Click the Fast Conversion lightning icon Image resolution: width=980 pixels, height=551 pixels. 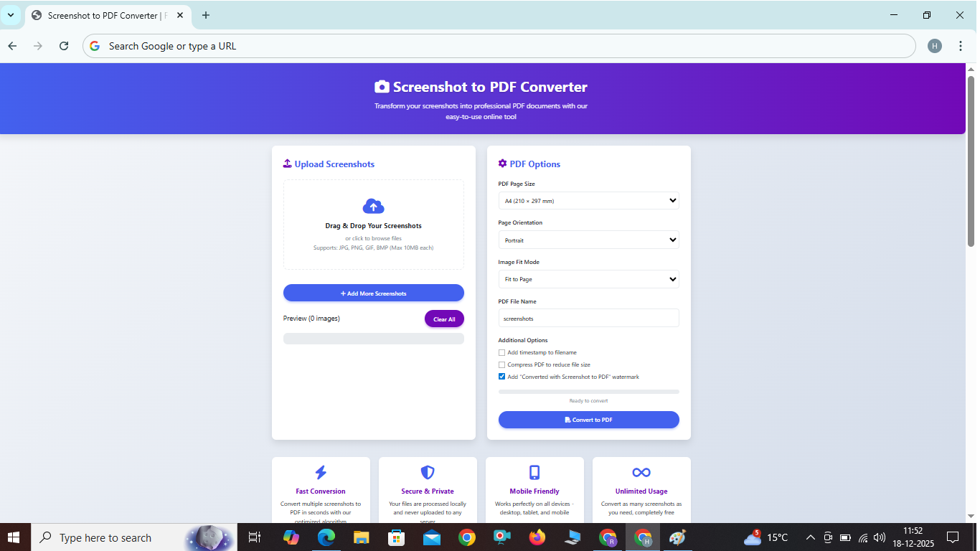click(320, 472)
